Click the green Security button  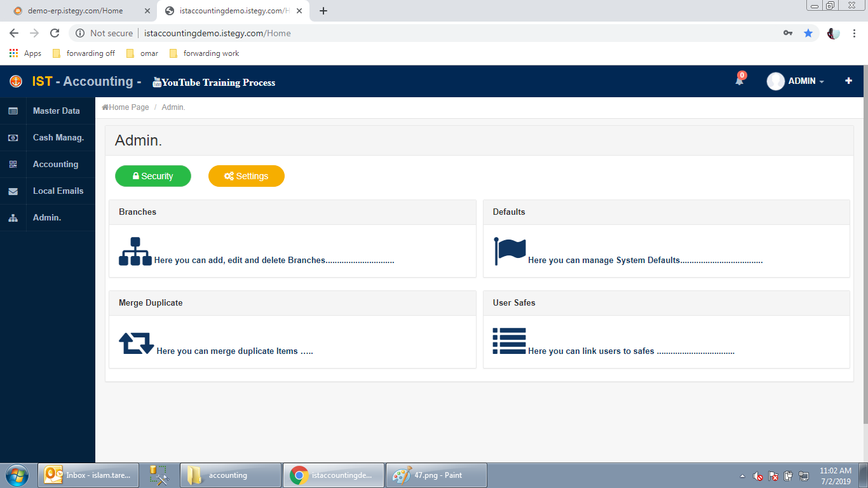[153, 176]
